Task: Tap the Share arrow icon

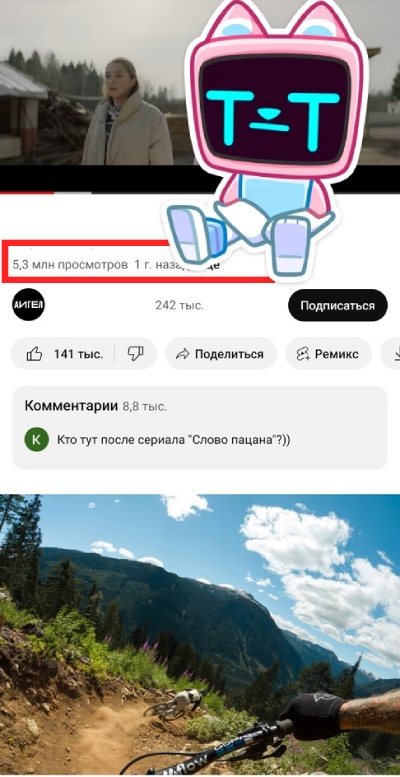Action: 183,354
